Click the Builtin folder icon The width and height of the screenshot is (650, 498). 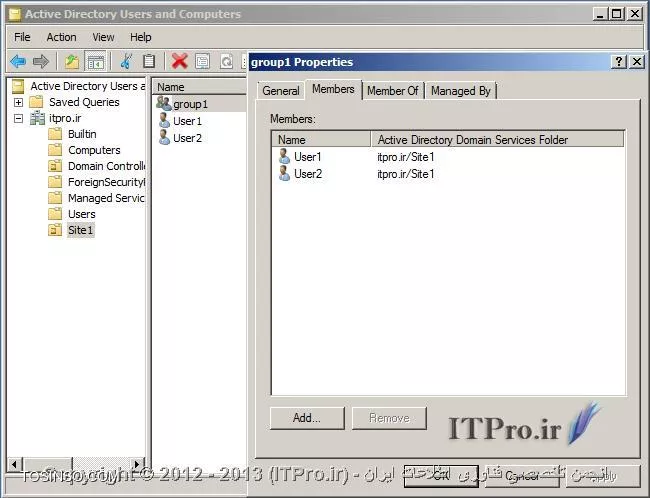coord(55,134)
